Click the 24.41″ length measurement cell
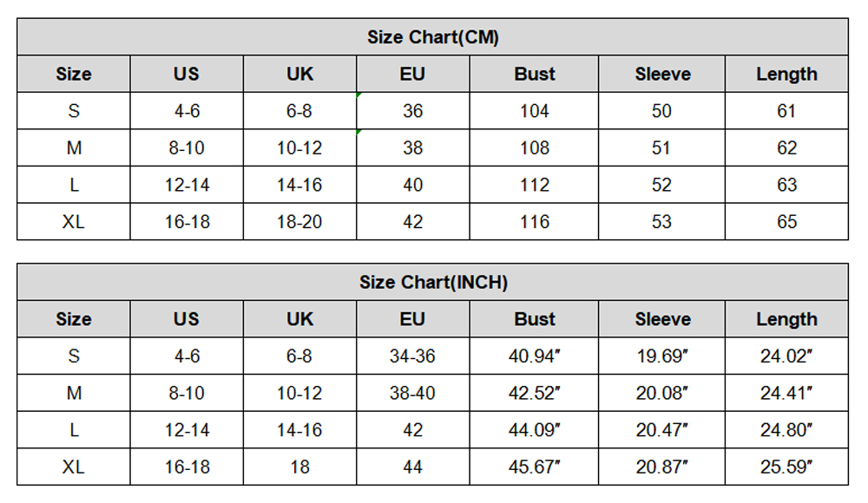The width and height of the screenshot is (868, 503). tap(786, 394)
